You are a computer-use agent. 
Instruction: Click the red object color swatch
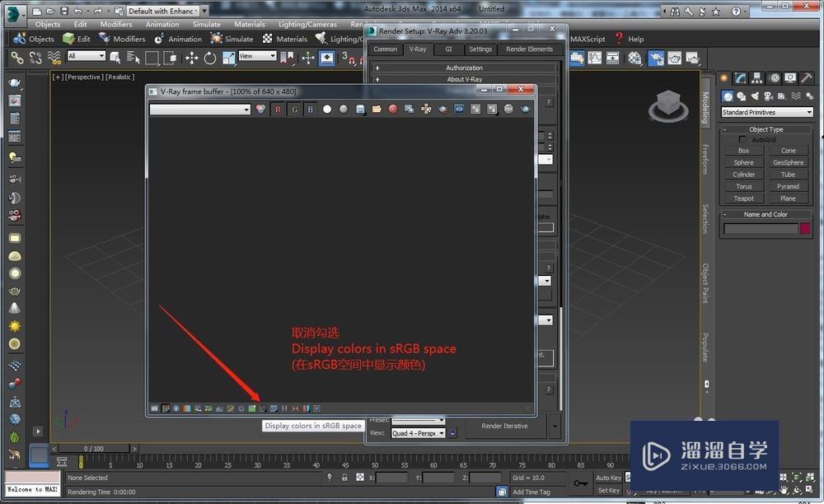pos(805,228)
